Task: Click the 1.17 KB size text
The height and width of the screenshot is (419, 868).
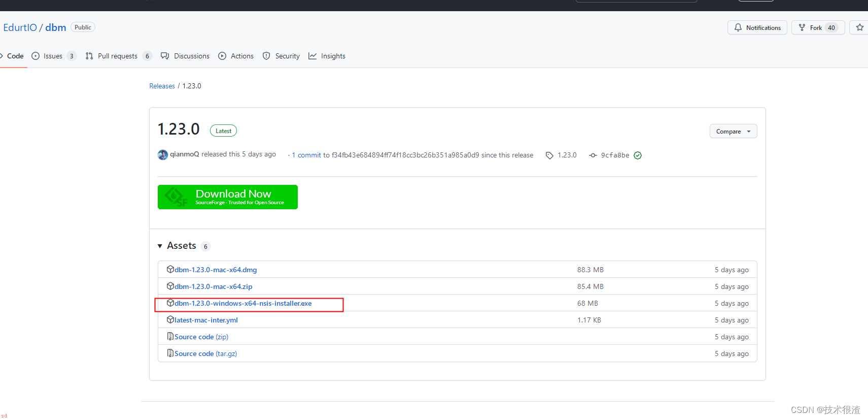Action: coord(589,320)
